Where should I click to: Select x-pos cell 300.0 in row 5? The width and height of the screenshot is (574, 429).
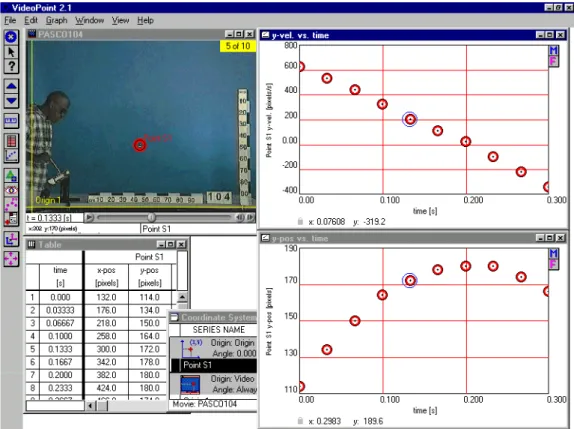[x=107, y=349]
